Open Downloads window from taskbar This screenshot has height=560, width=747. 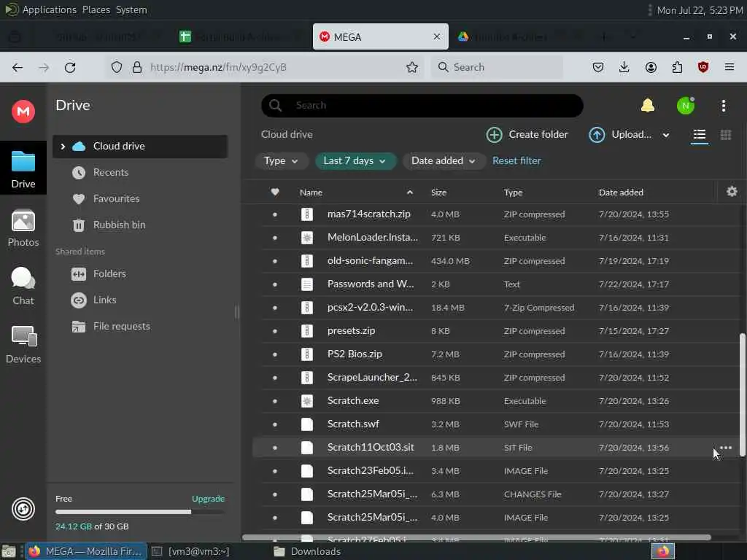307,551
